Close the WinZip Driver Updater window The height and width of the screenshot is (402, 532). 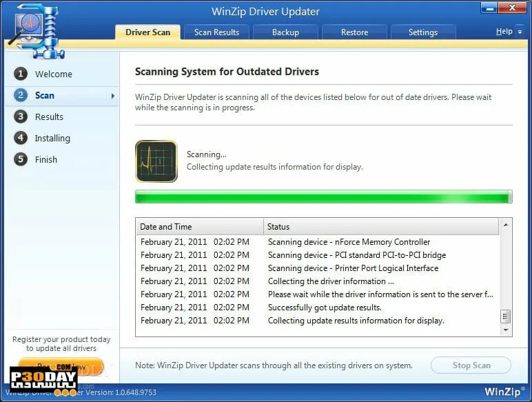pyautogui.click(x=513, y=8)
